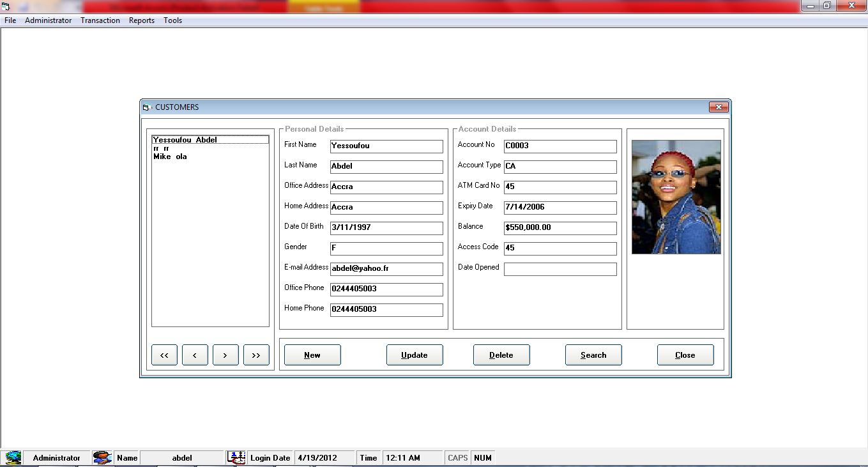This screenshot has height=467, width=868.
Task: Open the Reports menu
Action: (141, 20)
